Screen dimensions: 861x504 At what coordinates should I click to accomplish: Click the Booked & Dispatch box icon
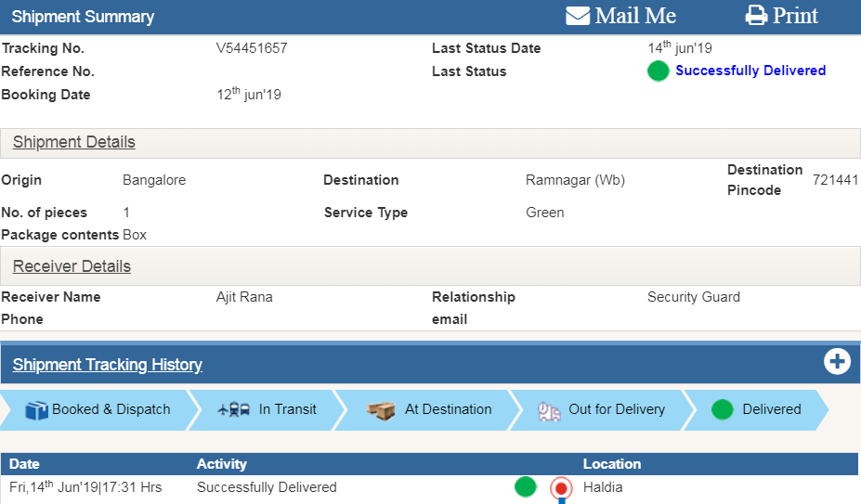click(x=36, y=409)
